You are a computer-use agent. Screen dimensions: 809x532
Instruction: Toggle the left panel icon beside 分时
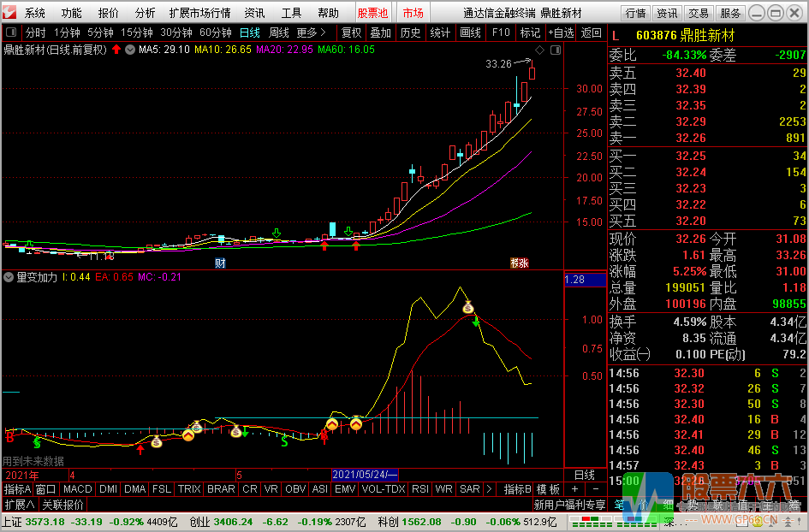click(12, 33)
